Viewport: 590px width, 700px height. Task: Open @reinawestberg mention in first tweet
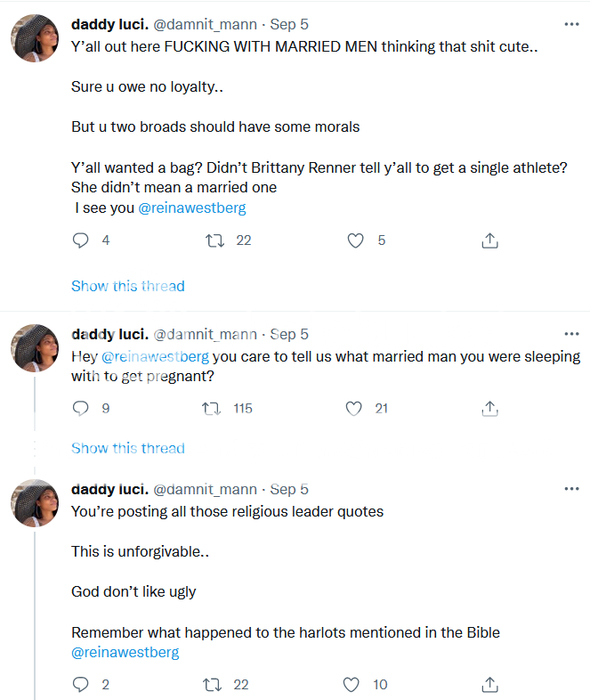pyautogui.click(x=192, y=208)
